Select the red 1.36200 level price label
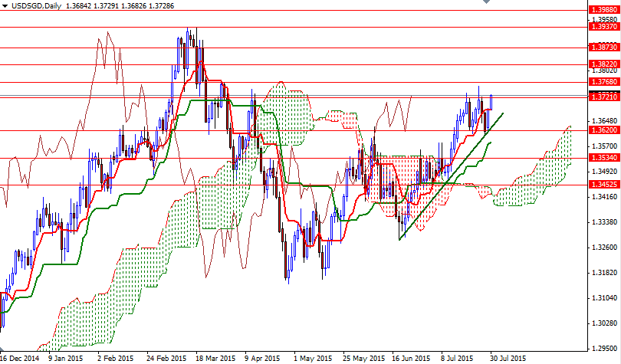This screenshot has height=364, width=621. (604, 130)
